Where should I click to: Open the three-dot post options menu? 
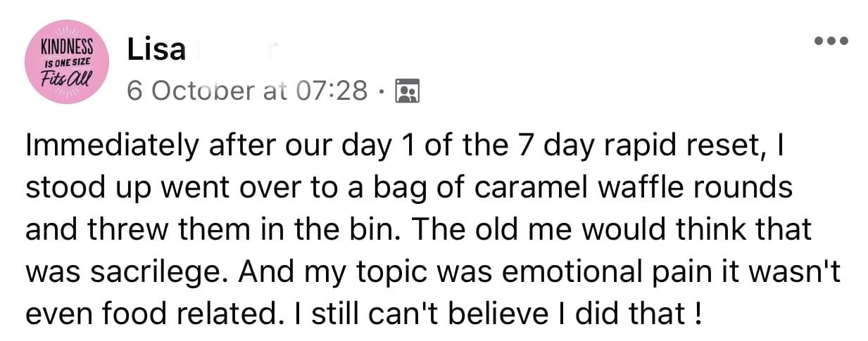pos(831,41)
